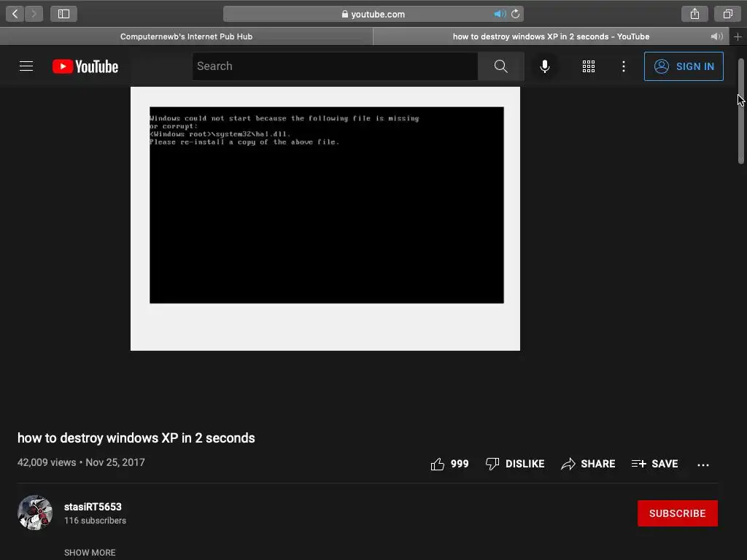Share the video via SHARE
Screen dimensions: 747x560
pyautogui.click(x=588, y=464)
